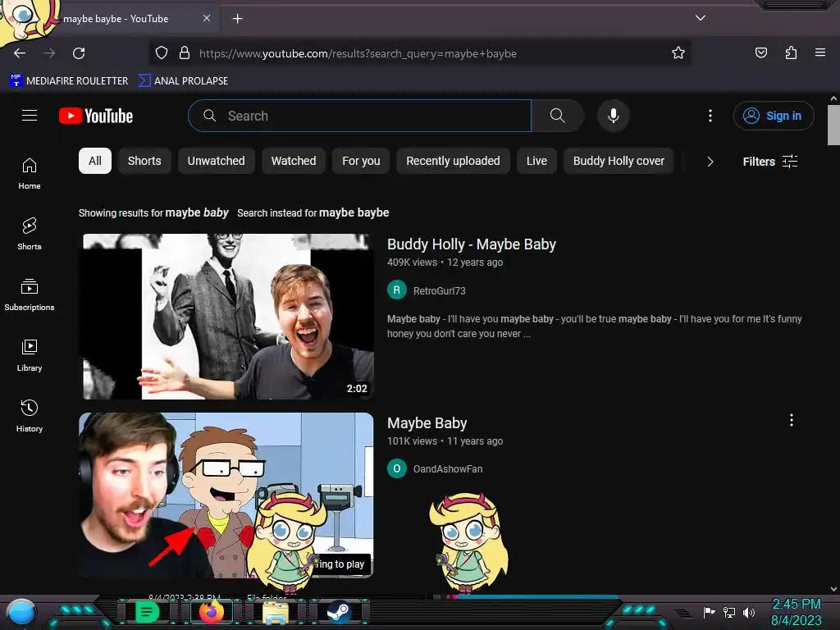The width and height of the screenshot is (840, 630).
Task: Click the RetroGurl73 channel avatar
Action: 397,290
